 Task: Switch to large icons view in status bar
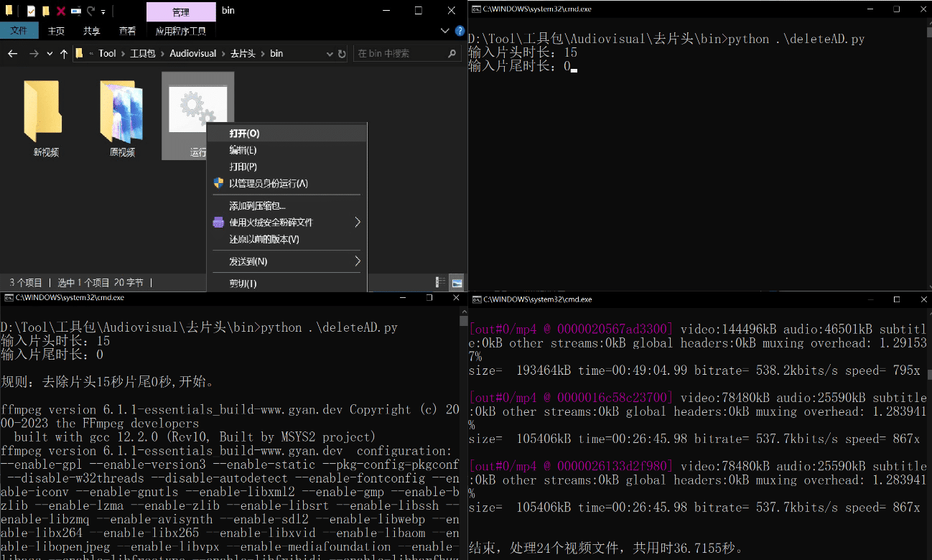pos(457,282)
